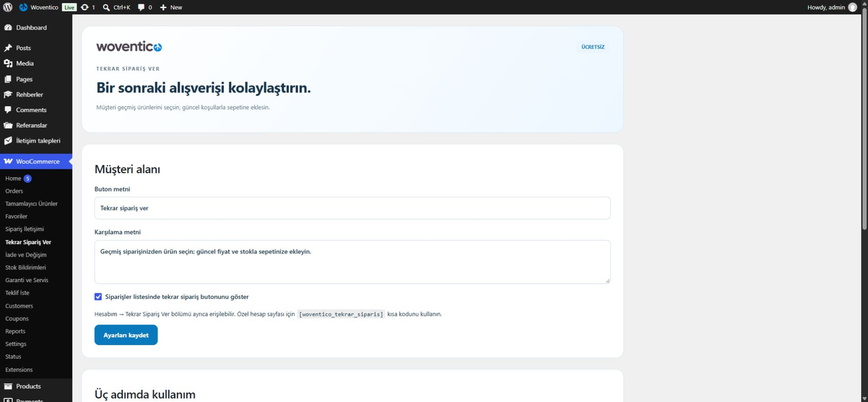Open the Products box icon

[8, 386]
